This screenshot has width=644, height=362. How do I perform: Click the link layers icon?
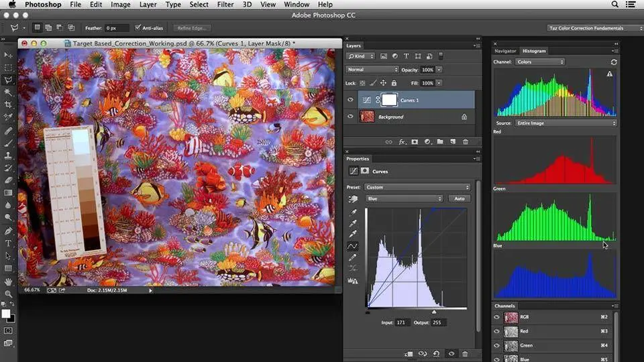tap(388, 142)
